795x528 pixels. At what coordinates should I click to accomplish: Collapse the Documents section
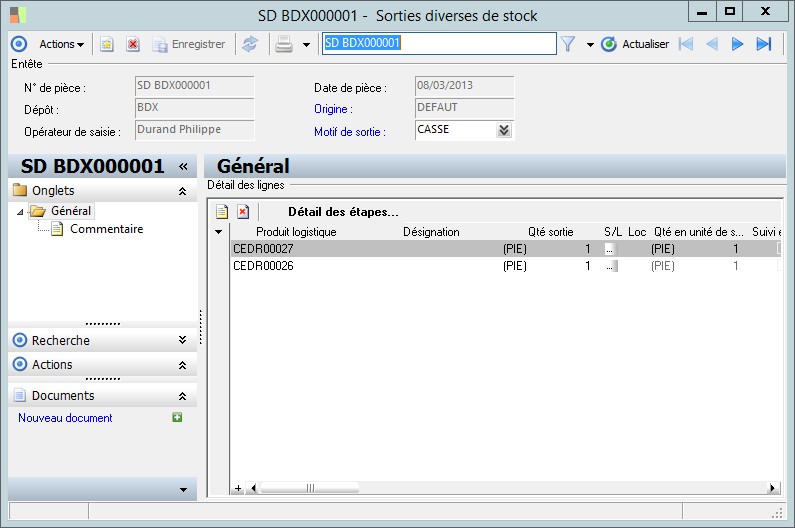pos(183,396)
